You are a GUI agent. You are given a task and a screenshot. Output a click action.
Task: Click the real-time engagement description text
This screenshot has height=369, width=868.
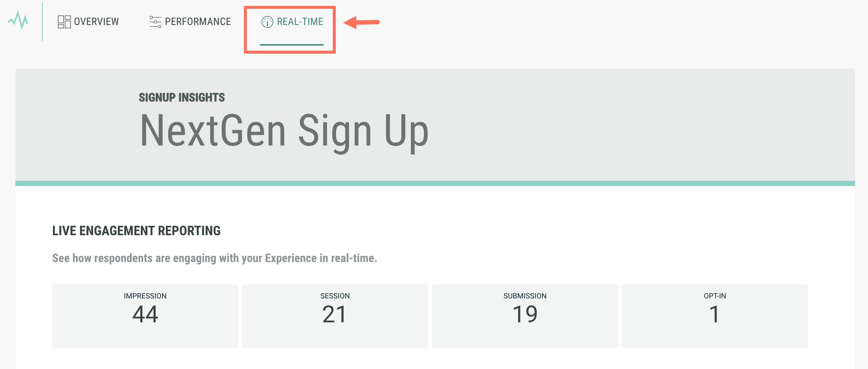[215, 258]
